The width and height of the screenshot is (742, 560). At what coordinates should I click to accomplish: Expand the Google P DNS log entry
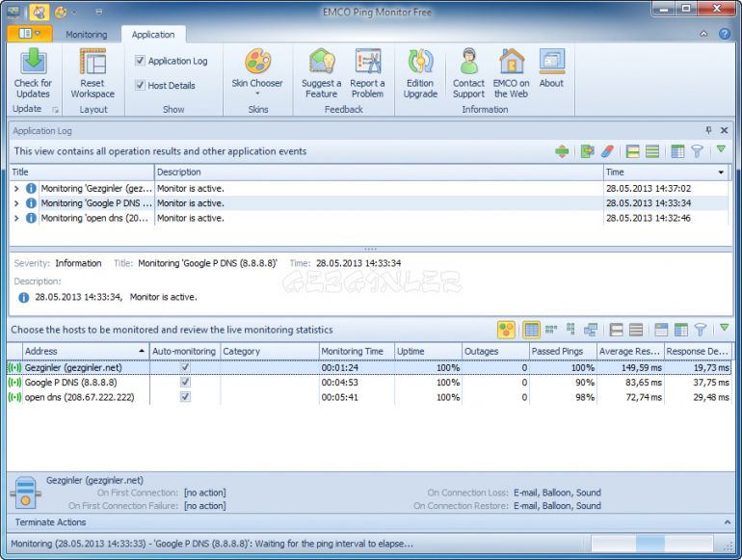[16, 203]
